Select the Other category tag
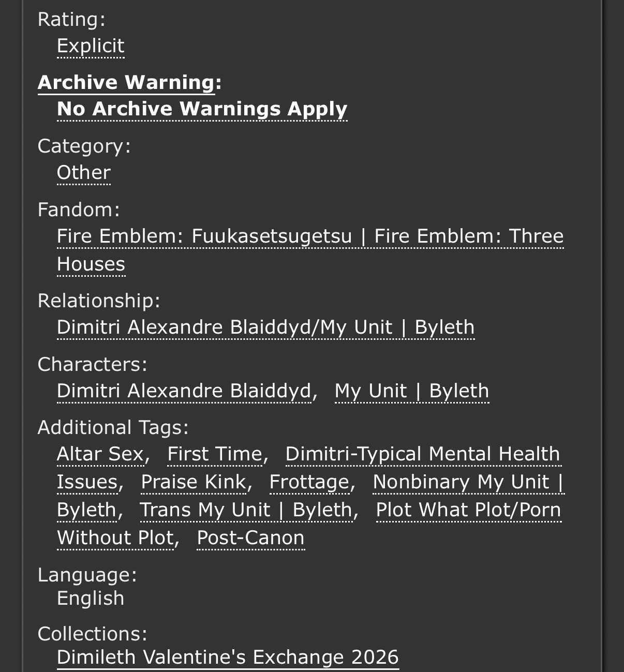The height and width of the screenshot is (672, 624). click(84, 173)
